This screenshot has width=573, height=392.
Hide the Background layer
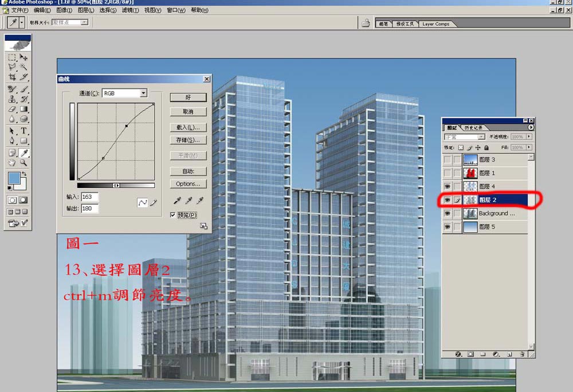click(x=448, y=213)
